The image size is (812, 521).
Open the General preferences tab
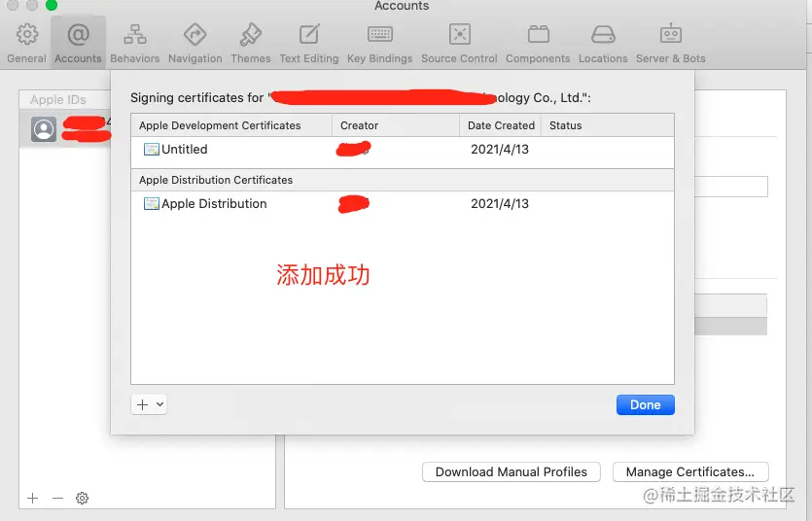(x=26, y=44)
